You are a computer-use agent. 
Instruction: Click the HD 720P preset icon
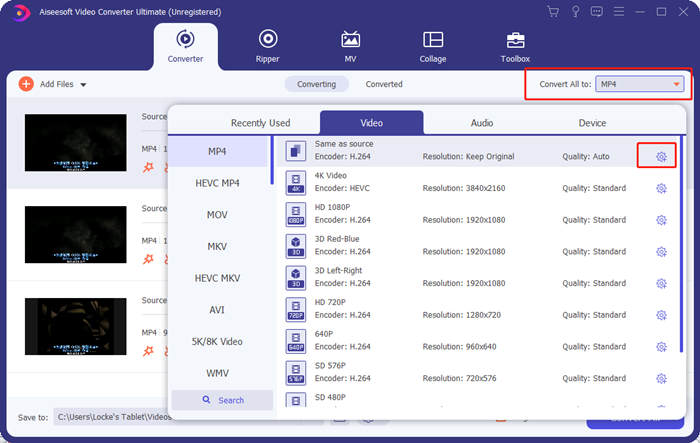click(296, 309)
